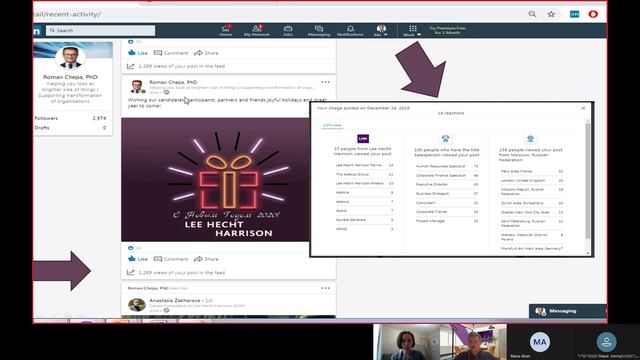Viewport: 640px width, 360px height.
Task: Click the red Opera-style extension icon
Action: pos(593,14)
